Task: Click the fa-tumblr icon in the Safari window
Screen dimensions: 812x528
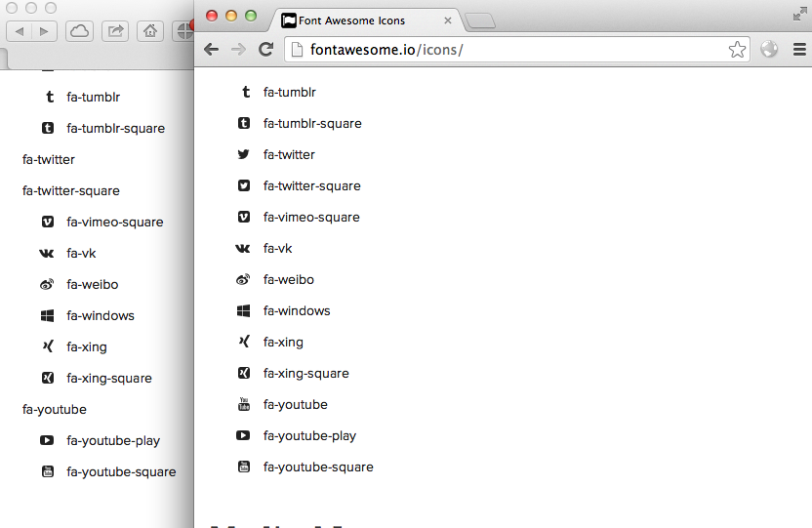Action: [x=50, y=97]
